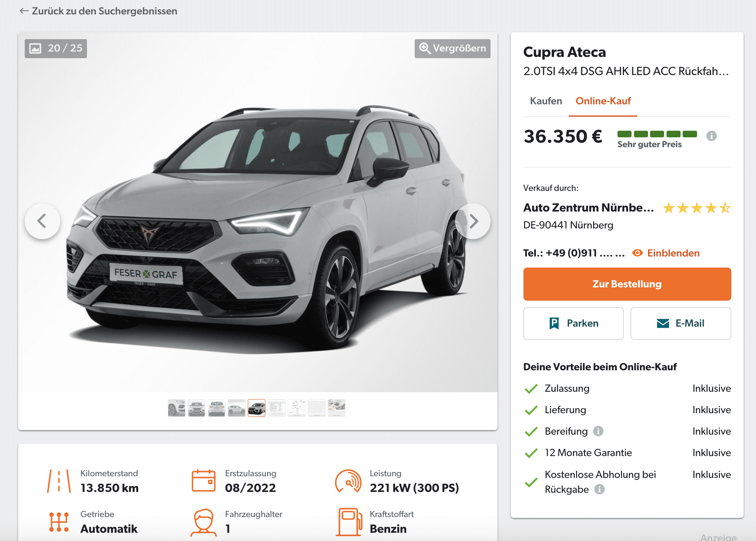Click the image counter icon 20 / 25
The height and width of the screenshot is (541, 756).
coord(35,48)
